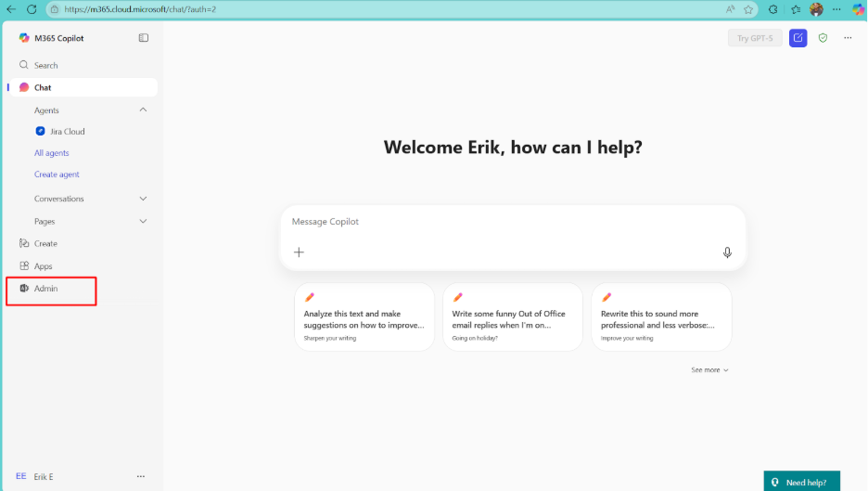Open the chat header more options ellipsis

[848, 38]
